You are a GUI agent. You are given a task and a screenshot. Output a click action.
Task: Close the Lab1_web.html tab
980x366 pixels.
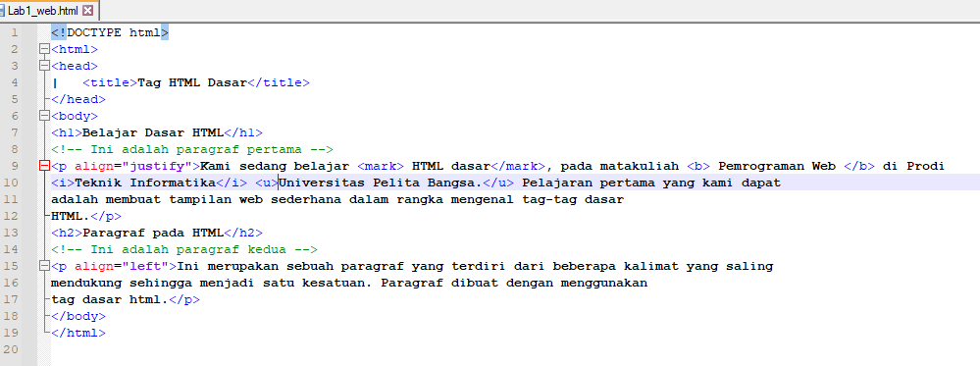coord(87,11)
